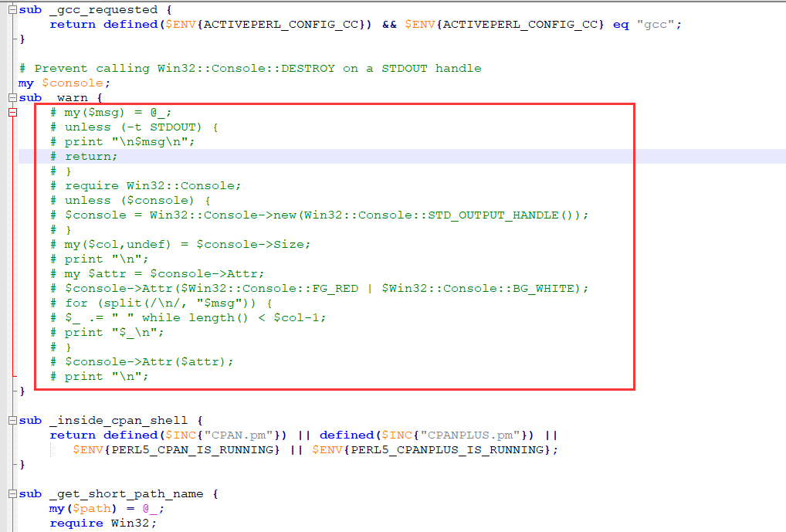Click the 'my($path) = @_;' line

pos(107,509)
